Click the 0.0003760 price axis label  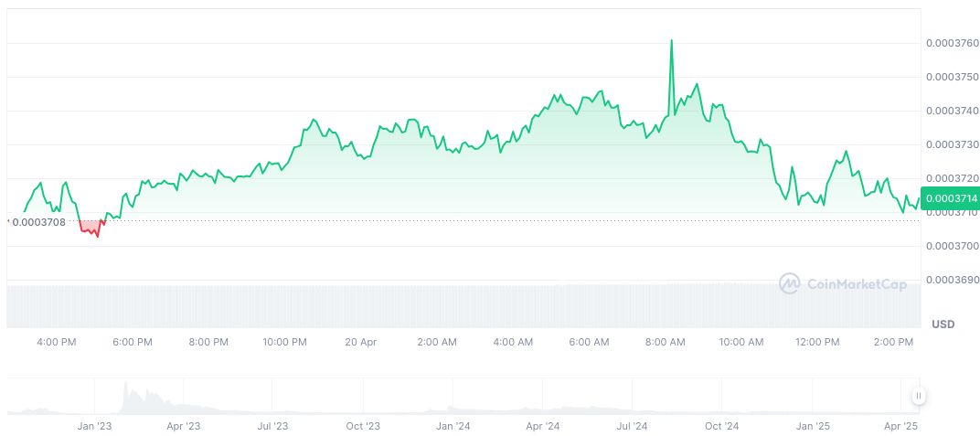tap(952, 43)
